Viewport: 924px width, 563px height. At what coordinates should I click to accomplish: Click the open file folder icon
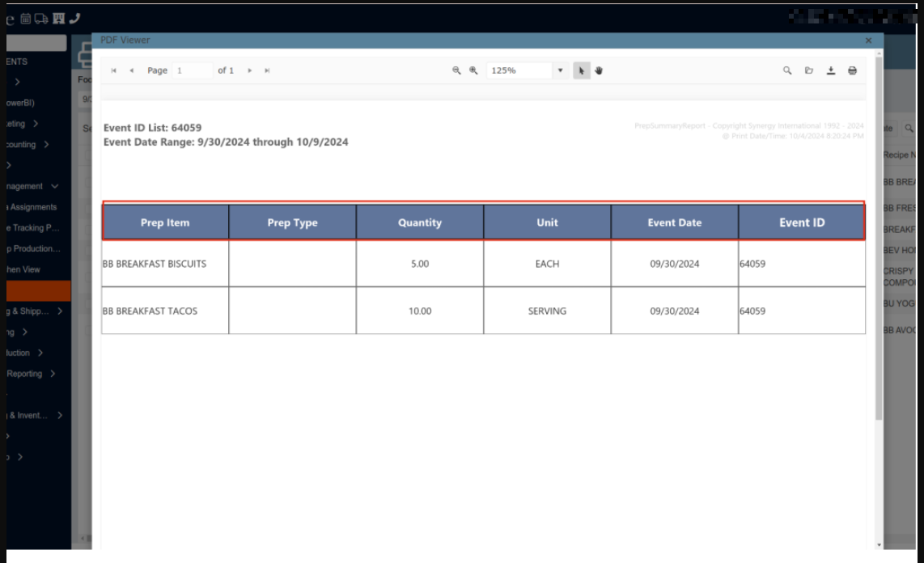click(809, 70)
